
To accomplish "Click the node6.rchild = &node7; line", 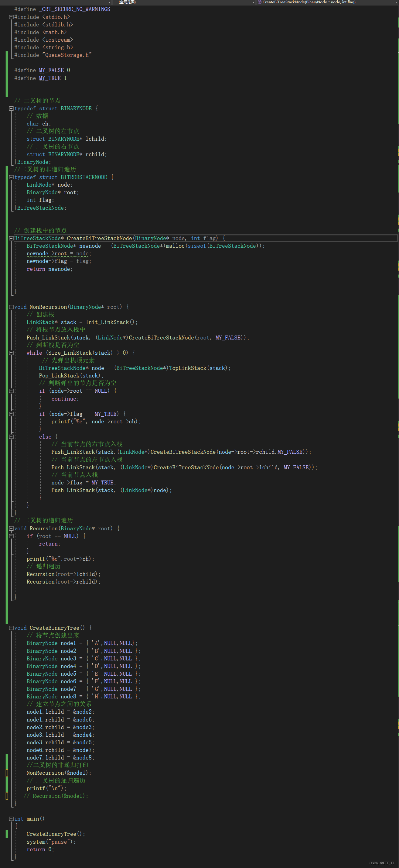I will click(61, 750).
